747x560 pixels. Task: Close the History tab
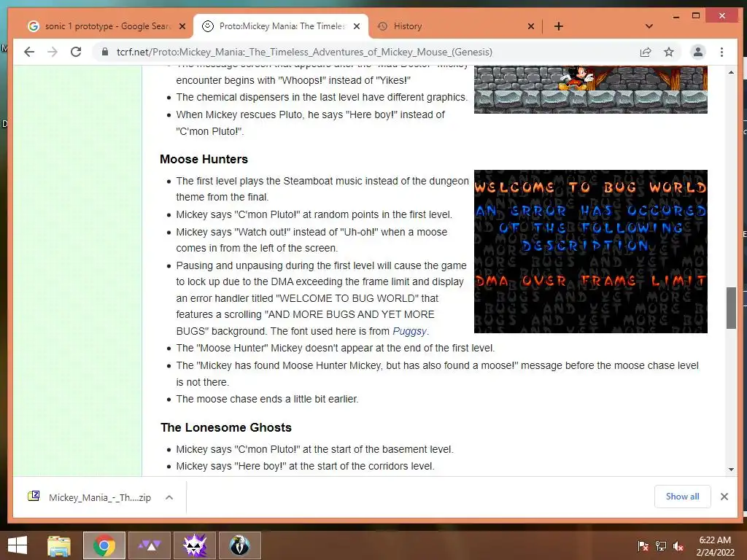pos(531,26)
